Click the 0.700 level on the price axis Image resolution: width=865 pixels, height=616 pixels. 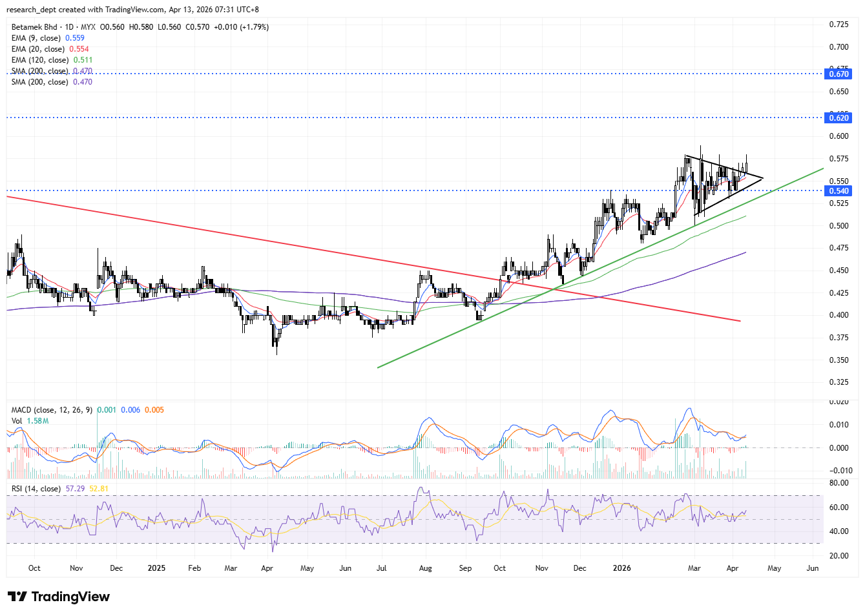[x=839, y=47]
